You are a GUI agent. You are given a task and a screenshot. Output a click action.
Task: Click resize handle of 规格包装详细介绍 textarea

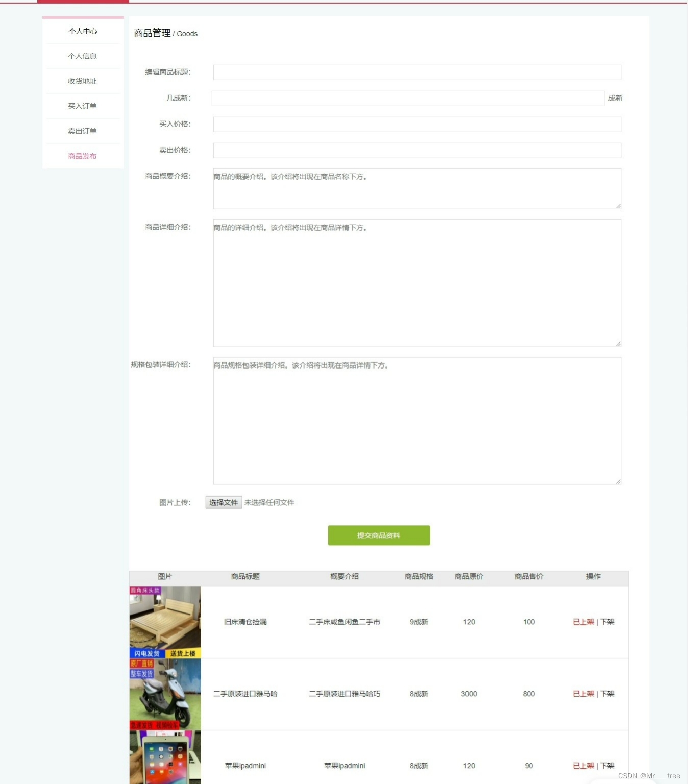tap(618, 481)
